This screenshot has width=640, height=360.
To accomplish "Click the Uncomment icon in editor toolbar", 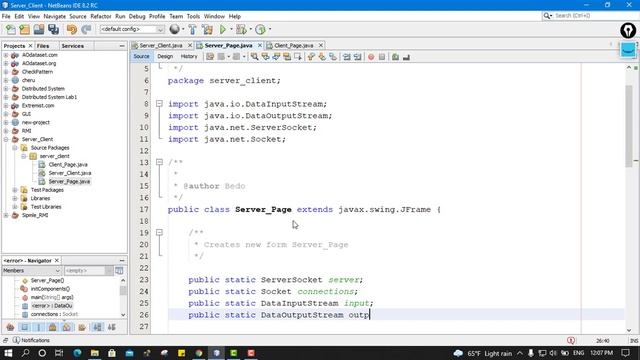I will click(x=406, y=57).
